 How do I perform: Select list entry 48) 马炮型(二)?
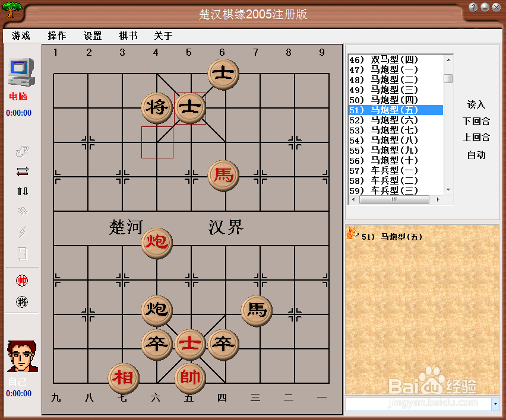[x=396, y=80]
